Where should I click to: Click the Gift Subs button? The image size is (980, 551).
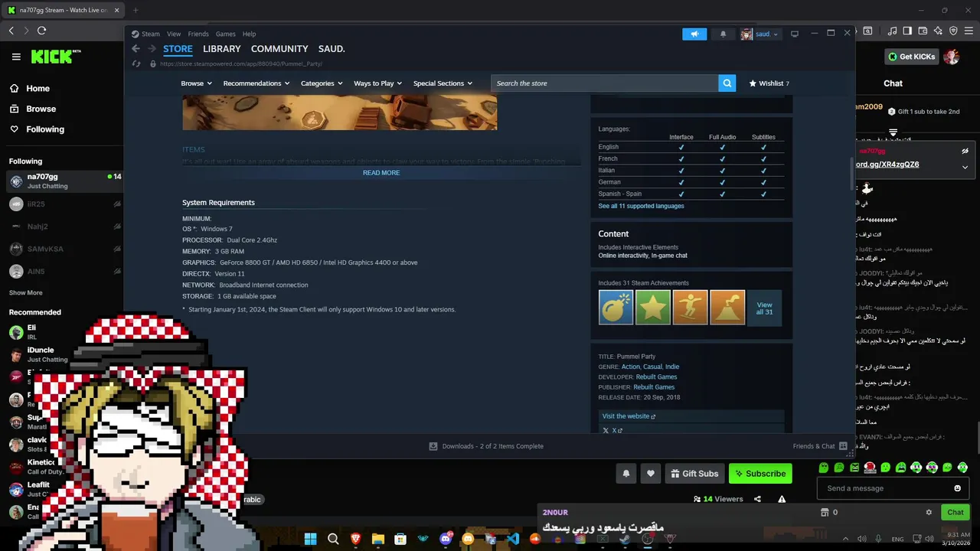click(x=694, y=474)
